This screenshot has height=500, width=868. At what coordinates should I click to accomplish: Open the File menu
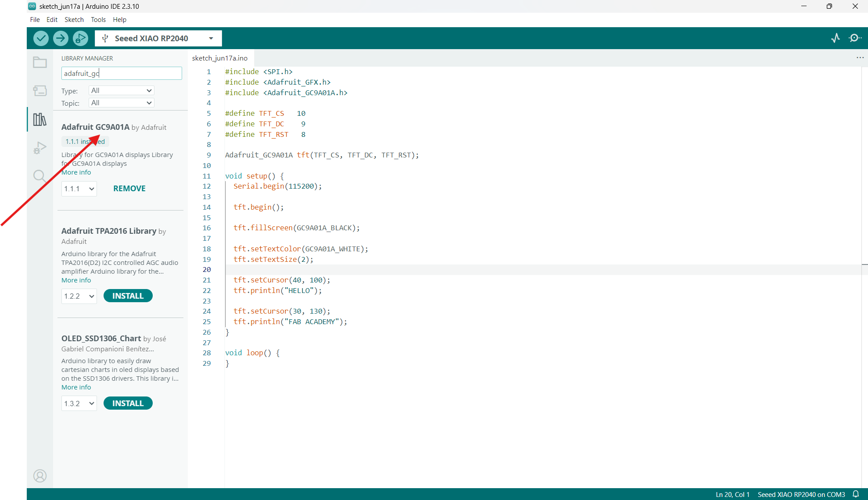(35, 20)
